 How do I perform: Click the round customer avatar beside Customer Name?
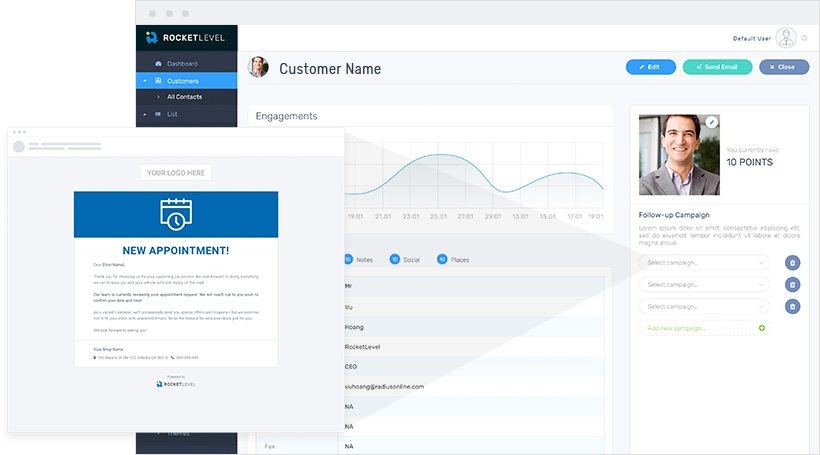[x=258, y=67]
